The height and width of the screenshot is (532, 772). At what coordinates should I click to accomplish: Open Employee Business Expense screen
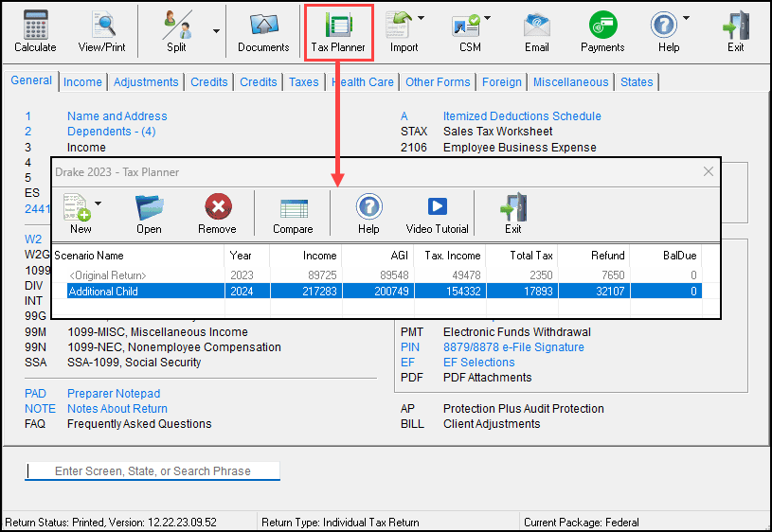pyautogui.click(x=519, y=147)
